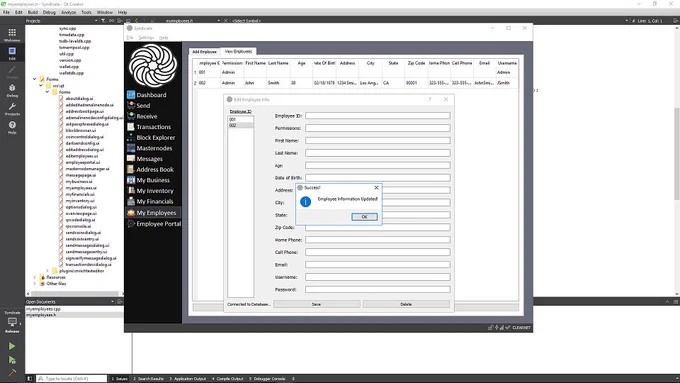
Task: Open the Welcome mode in Qt Creator
Action: [x=12, y=35]
